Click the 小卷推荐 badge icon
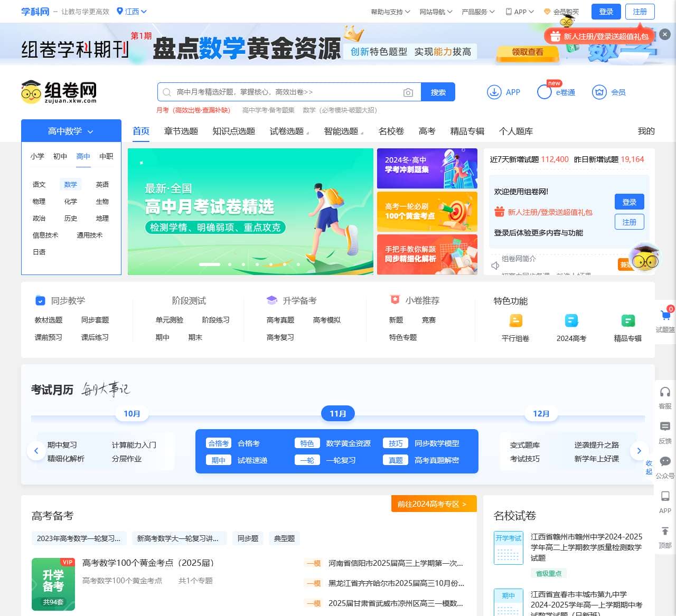This screenshot has width=676, height=616. 395,300
